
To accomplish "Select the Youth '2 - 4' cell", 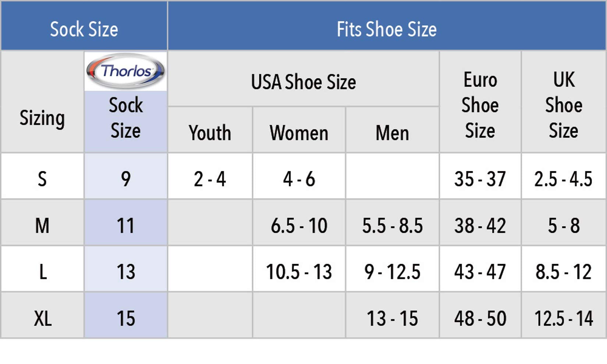I will 210,179.
